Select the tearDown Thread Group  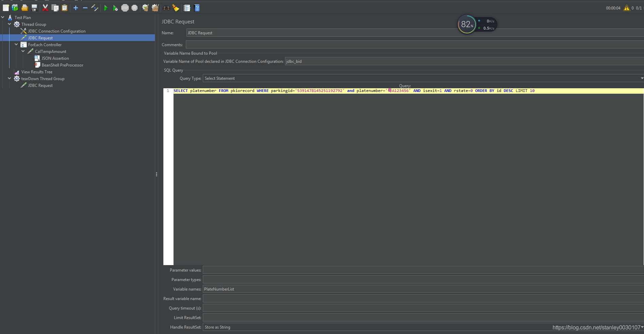click(43, 78)
